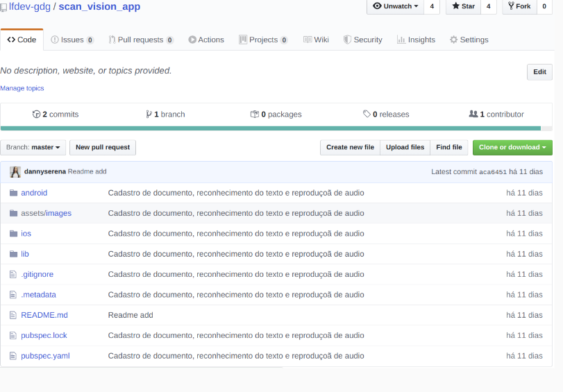
Task: Open the pubspec.lock file link
Action: [x=44, y=336]
